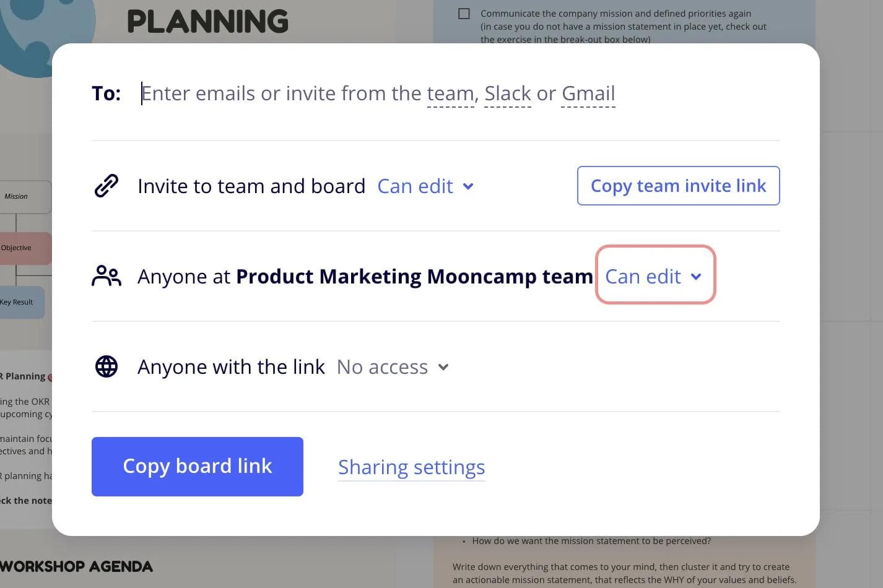This screenshot has height=588, width=883.
Task: Click the WORKSHOP AGENDA section title
Action: pos(76,566)
